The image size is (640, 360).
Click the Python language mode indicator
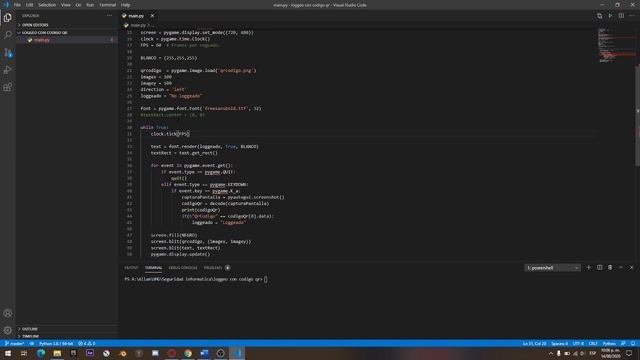609,344
